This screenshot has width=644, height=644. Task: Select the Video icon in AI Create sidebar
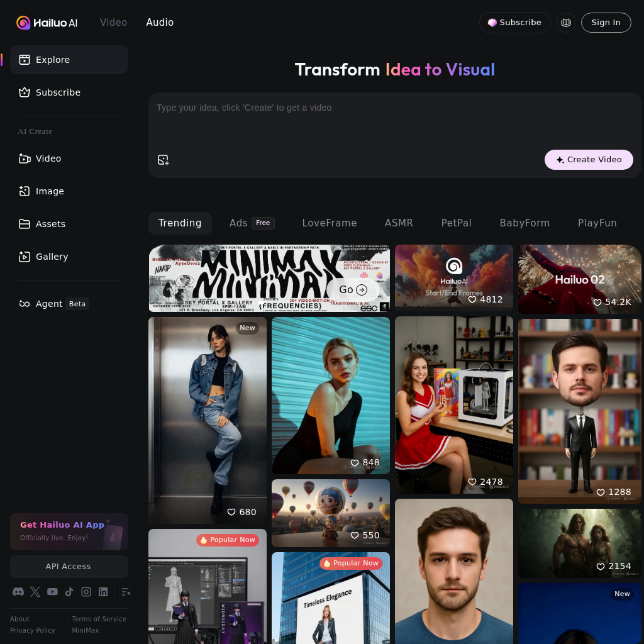(x=25, y=158)
